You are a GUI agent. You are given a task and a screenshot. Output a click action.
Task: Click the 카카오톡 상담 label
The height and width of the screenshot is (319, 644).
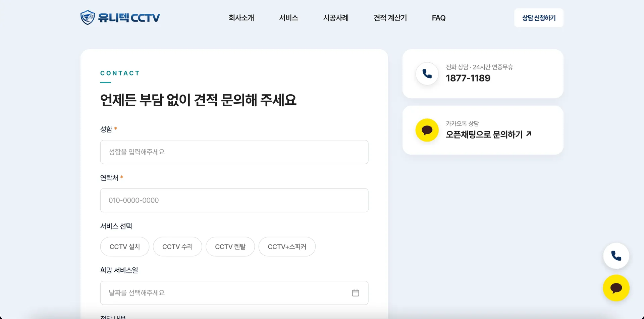coord(462,123)
